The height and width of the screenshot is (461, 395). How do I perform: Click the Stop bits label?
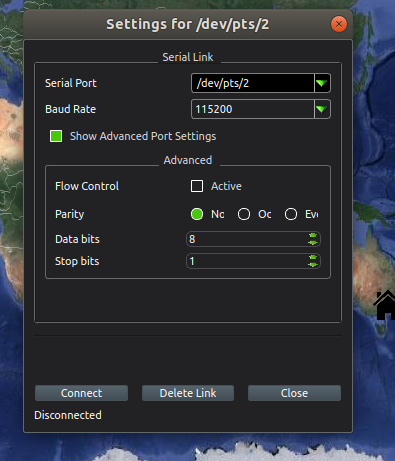coord(77,261)
